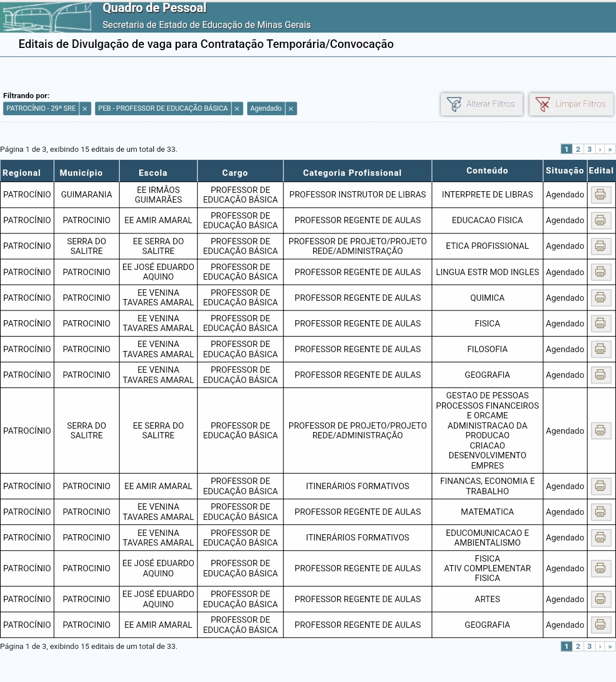The height and width of the screenshot is (682, 616).
Task: Remove the Agendado filter tag
Action: [291, 109]
